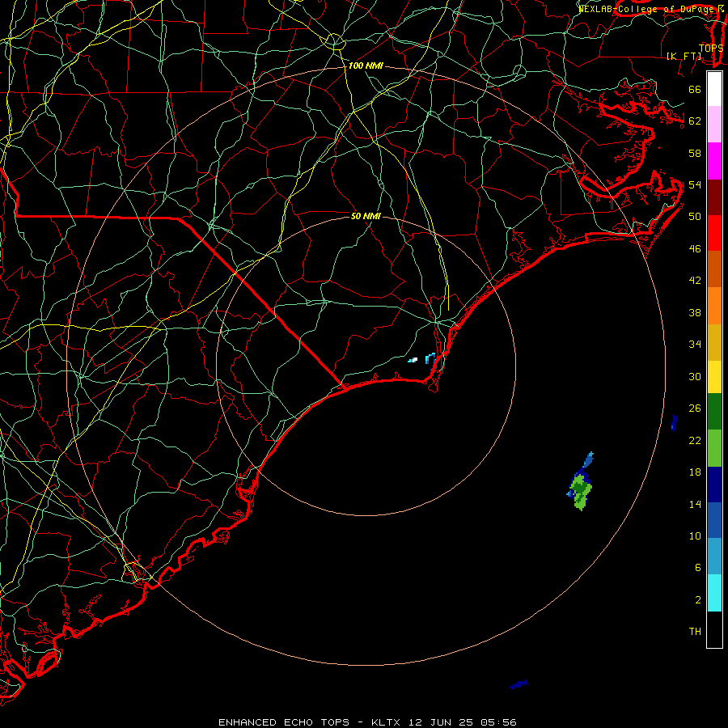Viewport: 728px width, 728px height.
Task: Click the legend value 38
Action: (x=695, y=313)
